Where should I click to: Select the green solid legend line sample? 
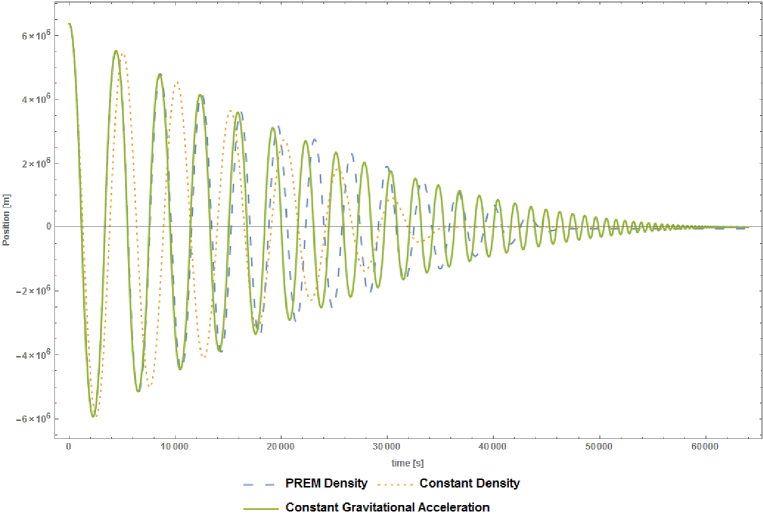(259, 507)
